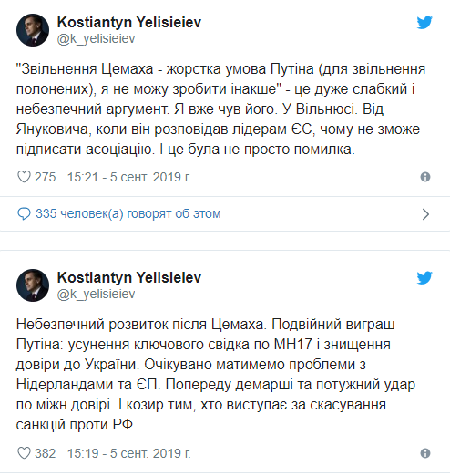Click the 275 likes count
450x476 pixels.
[46, 177]
